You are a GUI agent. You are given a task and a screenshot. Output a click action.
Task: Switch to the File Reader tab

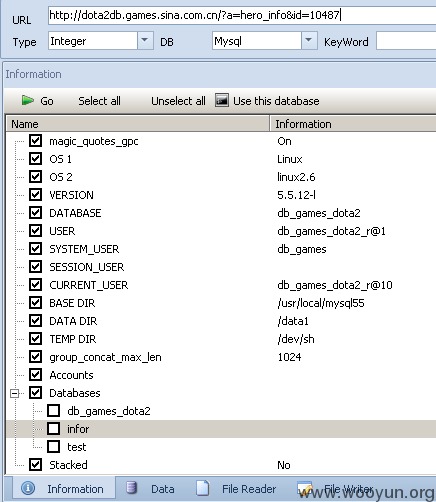[236, 488]
